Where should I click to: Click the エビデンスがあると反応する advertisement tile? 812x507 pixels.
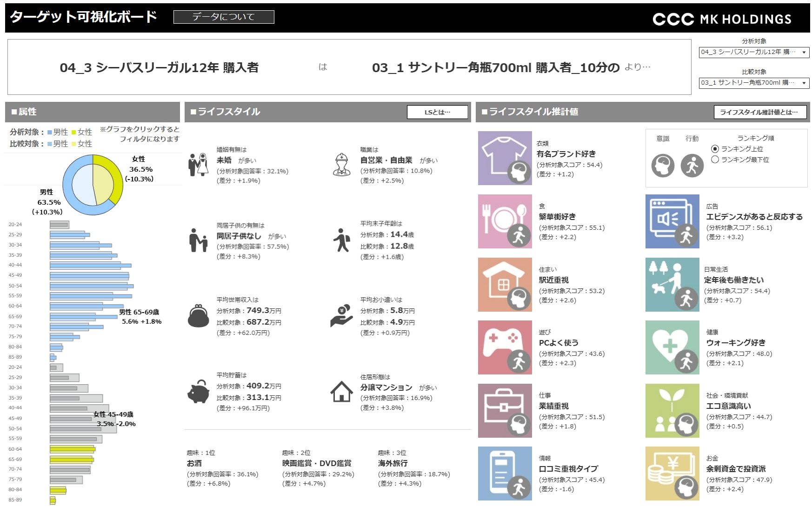672,221
